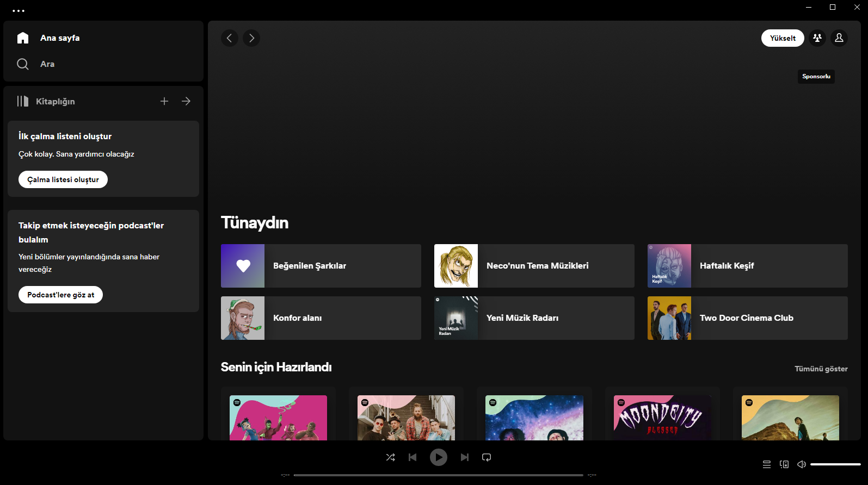The width and height of the screenshot is (868, 485).
Task: Click the play button
Action: tap(439, 457)
